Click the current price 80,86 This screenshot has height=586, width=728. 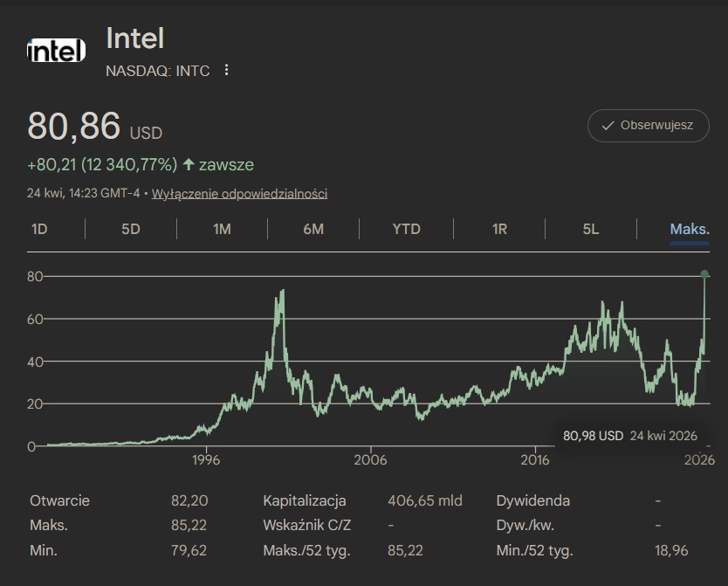click(74, 126)
